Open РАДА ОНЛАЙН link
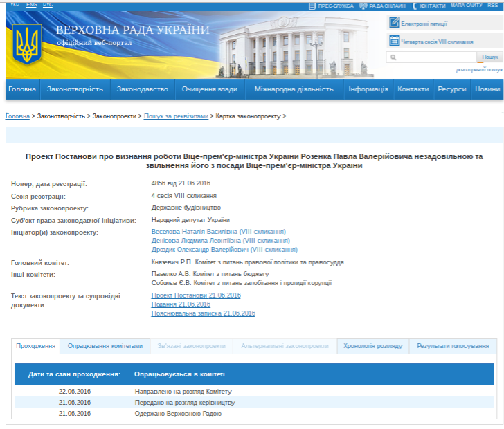This screenshot has height=429, width=504. 387,6
